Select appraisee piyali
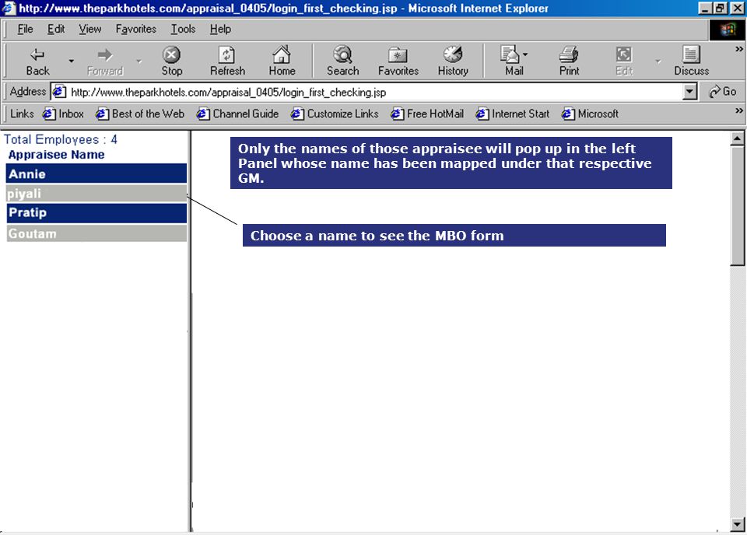Image resolution: width=747 pixels, height=560 pixels. [x=96, y=194]
